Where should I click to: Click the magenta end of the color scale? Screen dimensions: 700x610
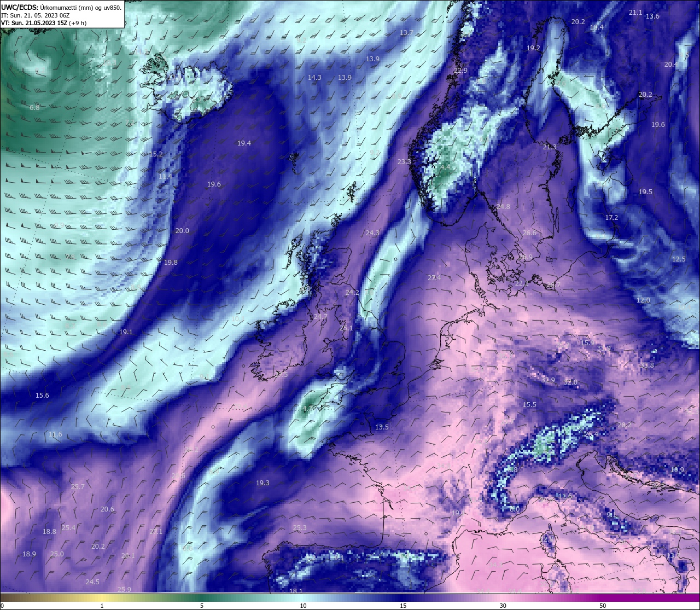pos(651,597)
